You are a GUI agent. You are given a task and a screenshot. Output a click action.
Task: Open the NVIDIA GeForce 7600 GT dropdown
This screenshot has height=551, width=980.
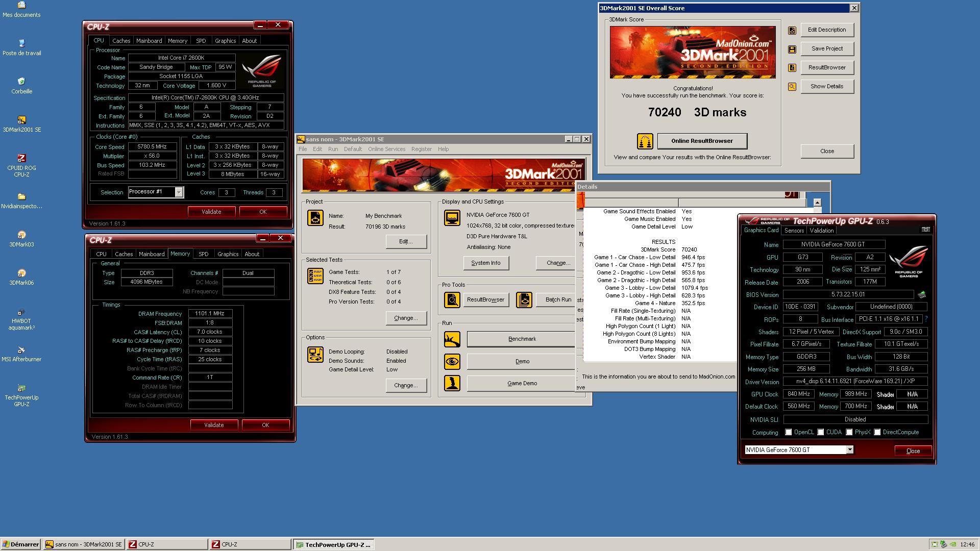tap(850, 450)
